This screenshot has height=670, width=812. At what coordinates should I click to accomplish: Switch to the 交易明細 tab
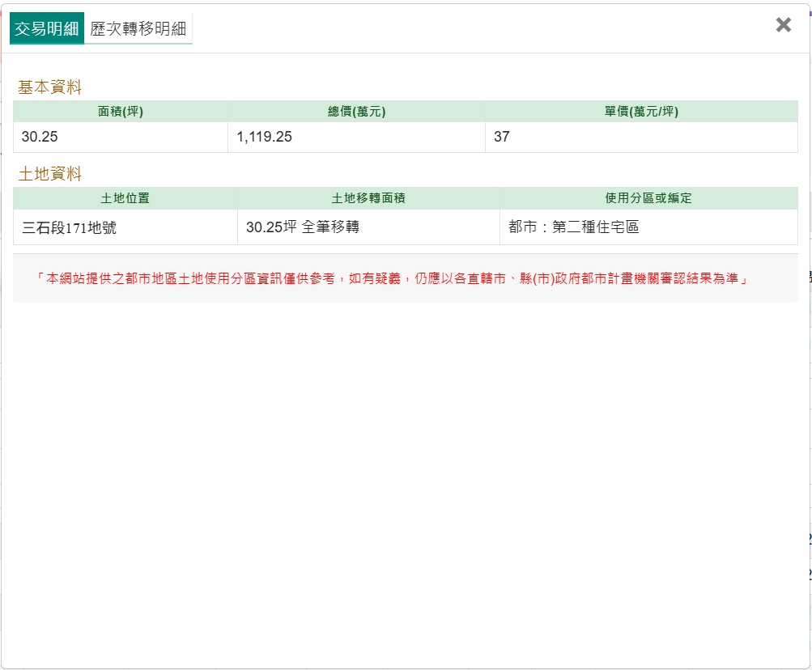47,29
